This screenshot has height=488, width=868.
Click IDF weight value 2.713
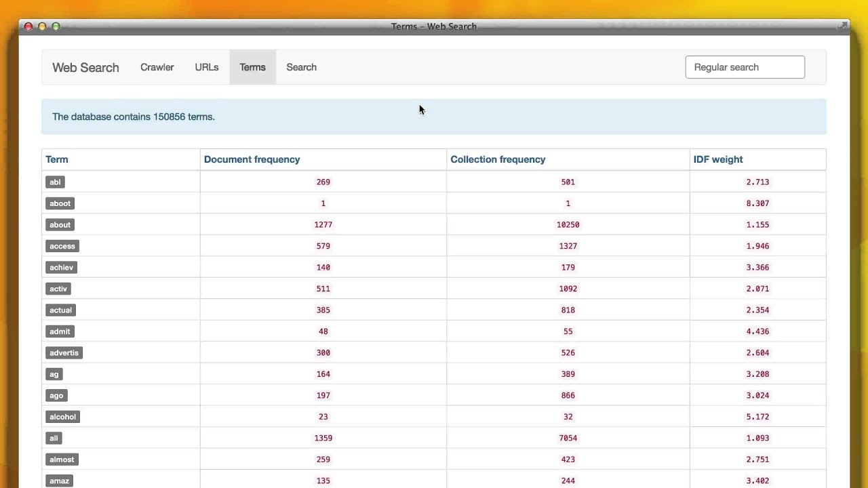(x=757, y=182)
